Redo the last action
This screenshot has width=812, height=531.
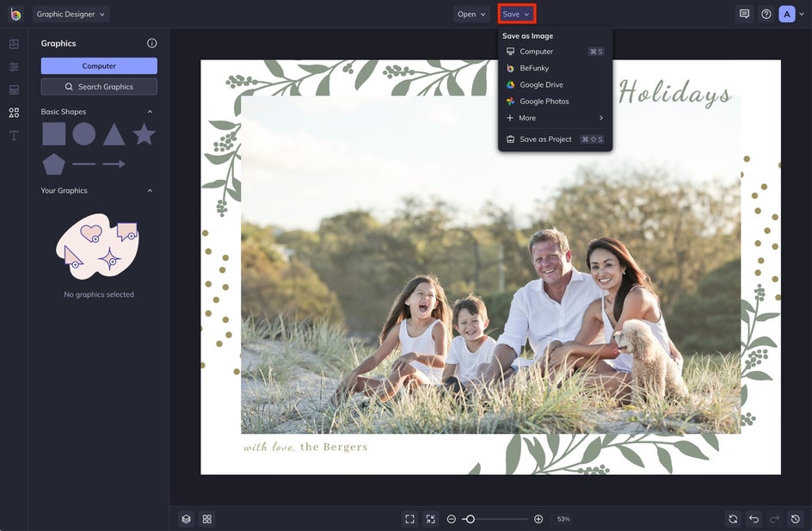pos(775,519)
